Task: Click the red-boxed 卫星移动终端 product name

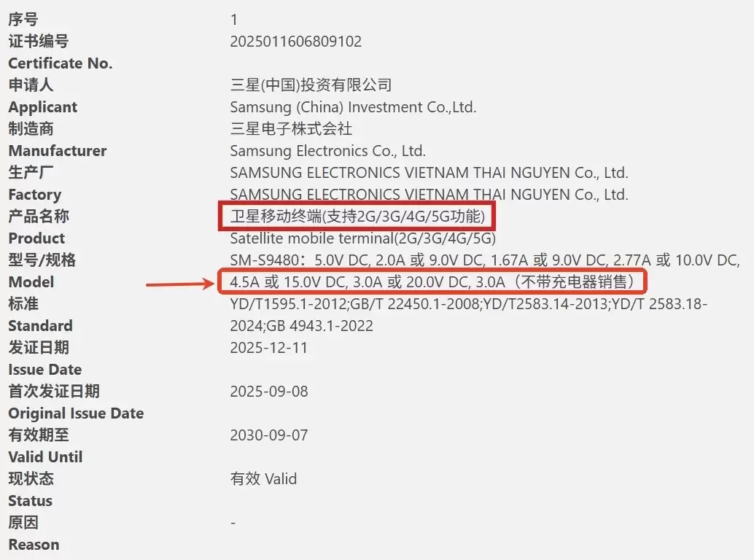Action: pos(357,217)
